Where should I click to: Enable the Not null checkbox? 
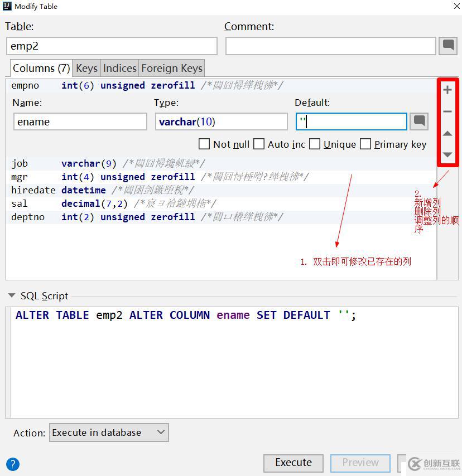204,144
